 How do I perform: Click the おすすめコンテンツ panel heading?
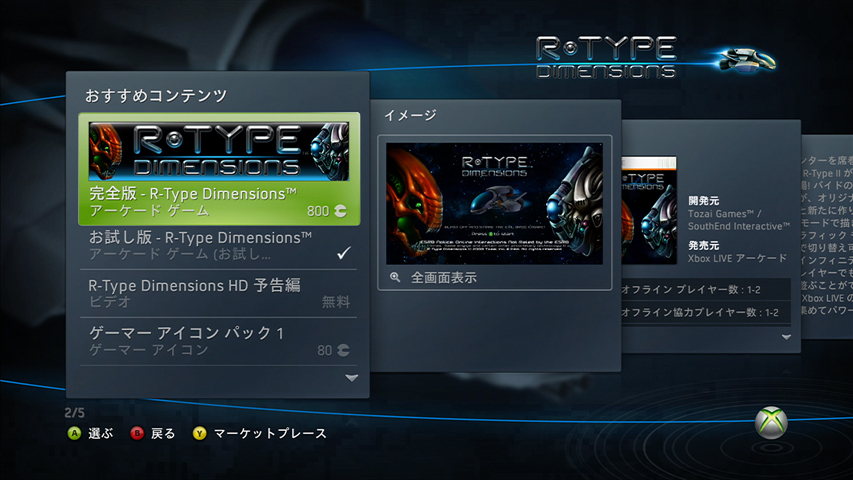coord(156,96)
